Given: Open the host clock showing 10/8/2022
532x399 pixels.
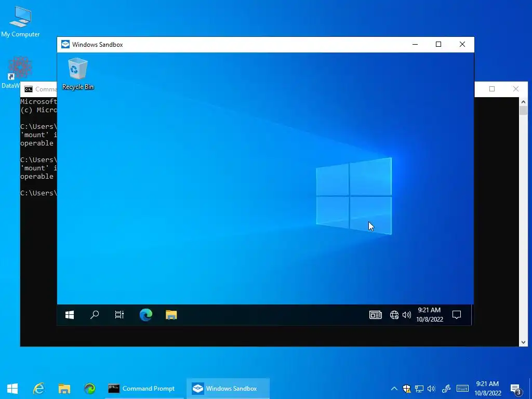Looking at the screenshot, I should click(x=487, y=389).
